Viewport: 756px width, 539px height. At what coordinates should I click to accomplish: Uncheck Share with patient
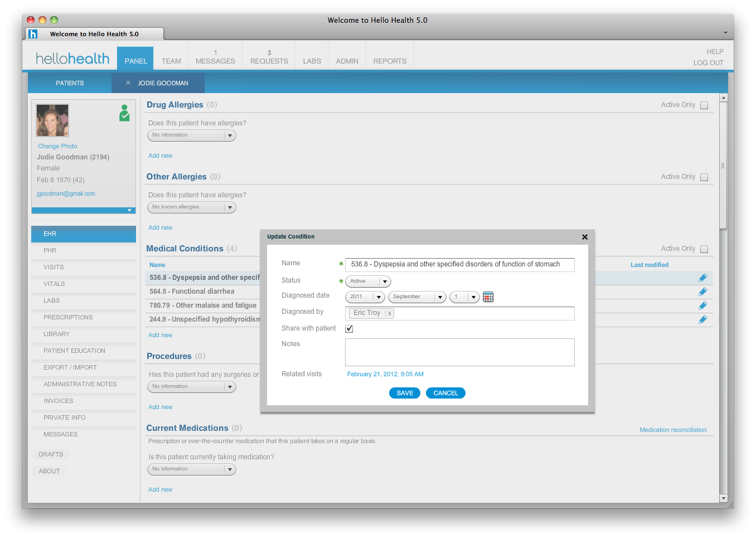pyautogui.click(x=349, y=329)
